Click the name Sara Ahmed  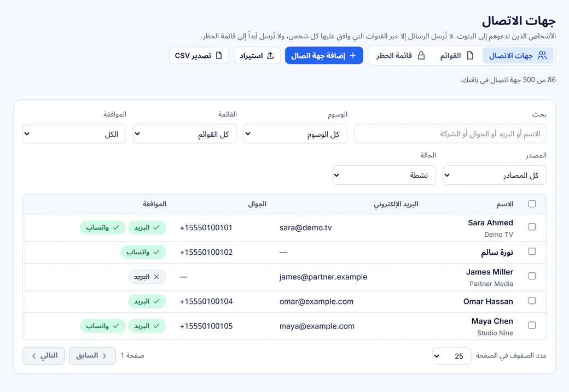(490, 223)
